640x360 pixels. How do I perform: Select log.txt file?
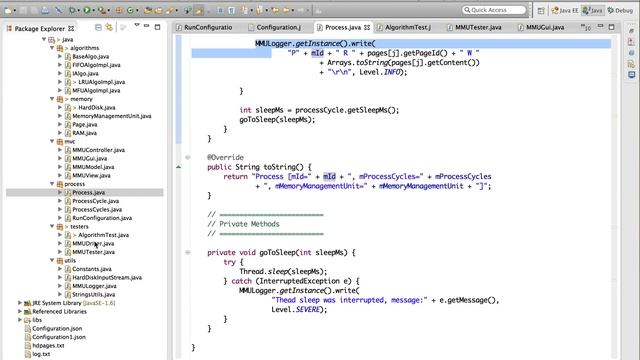click(x=41, y=354)
